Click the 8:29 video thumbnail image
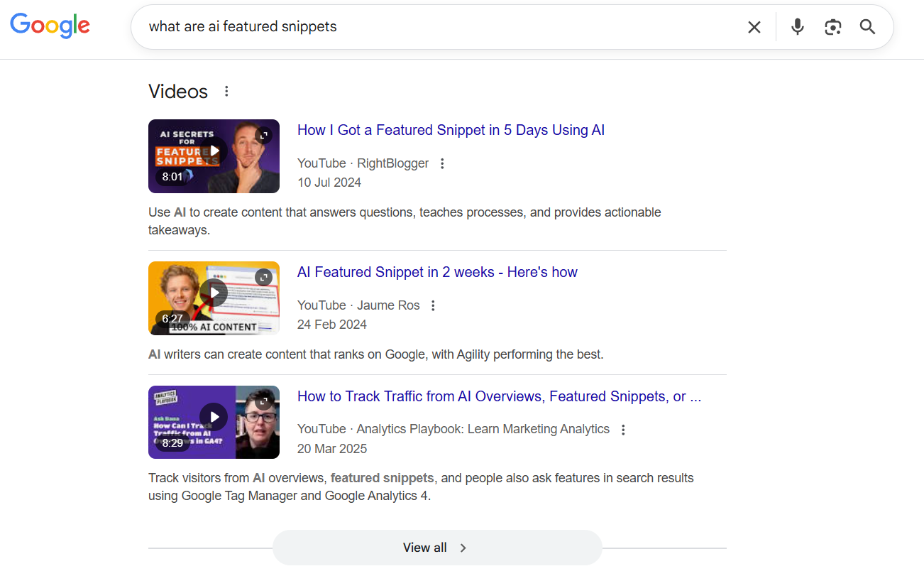 214,422
